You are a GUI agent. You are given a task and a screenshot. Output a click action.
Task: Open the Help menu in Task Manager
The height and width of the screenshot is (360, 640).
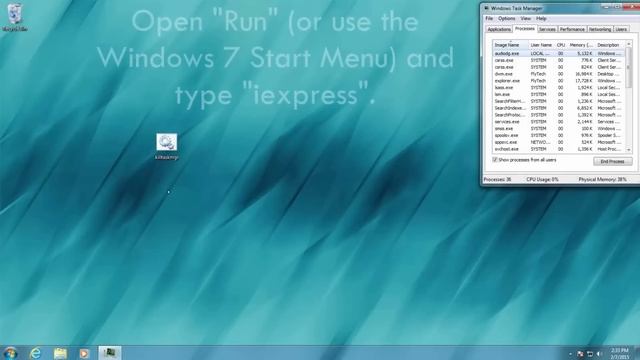tap(541, 19)
